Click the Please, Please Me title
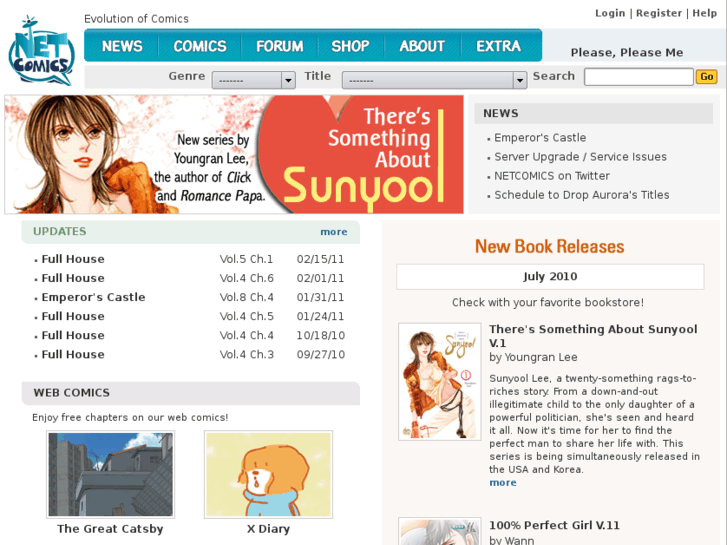The height and width of the screenshot is (545, 727). (627, 52)
